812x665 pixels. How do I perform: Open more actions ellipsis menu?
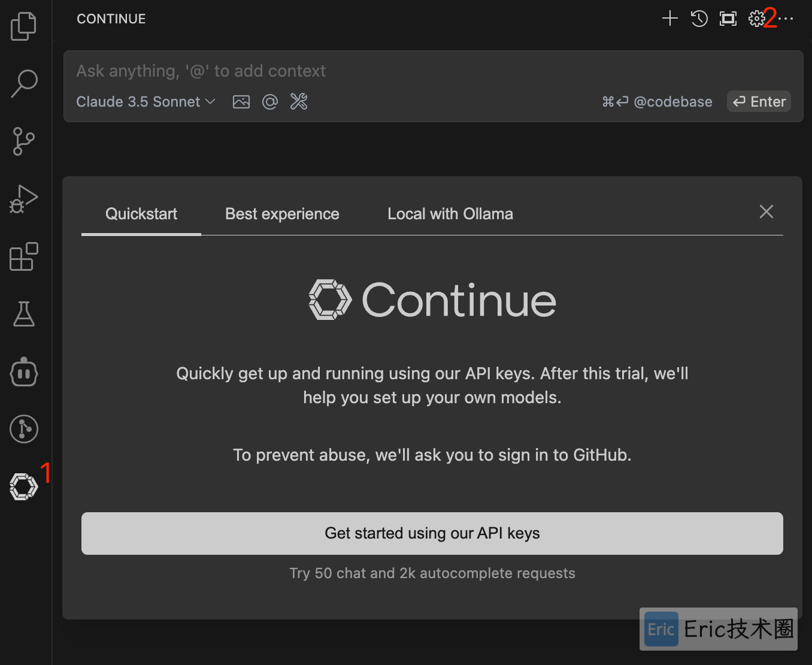(x=786, y=19)
